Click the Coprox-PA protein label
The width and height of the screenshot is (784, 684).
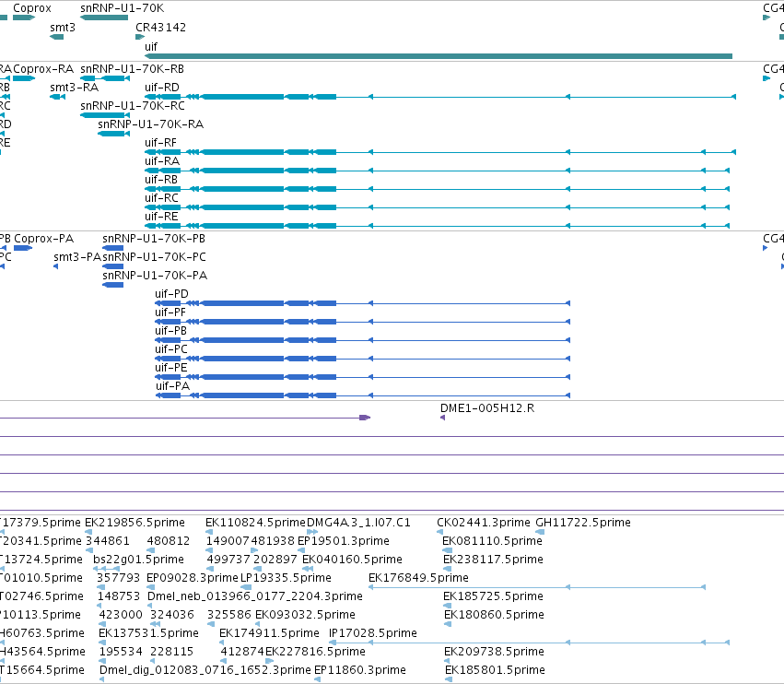click(x=43, y=239)
